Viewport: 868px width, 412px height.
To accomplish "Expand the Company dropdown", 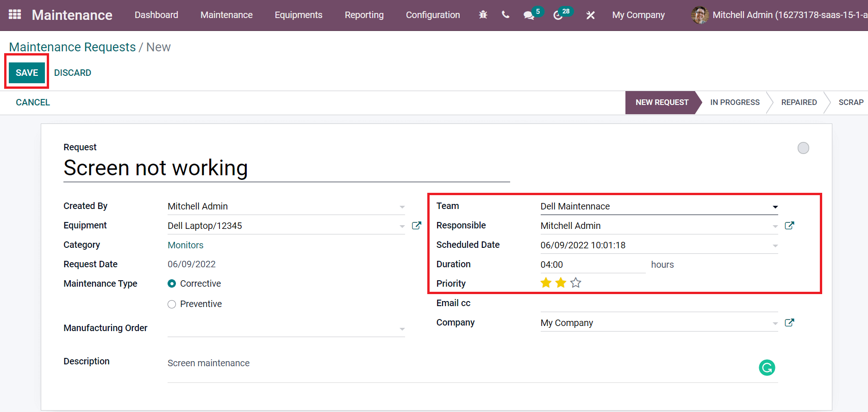I will tap(775, 323).
